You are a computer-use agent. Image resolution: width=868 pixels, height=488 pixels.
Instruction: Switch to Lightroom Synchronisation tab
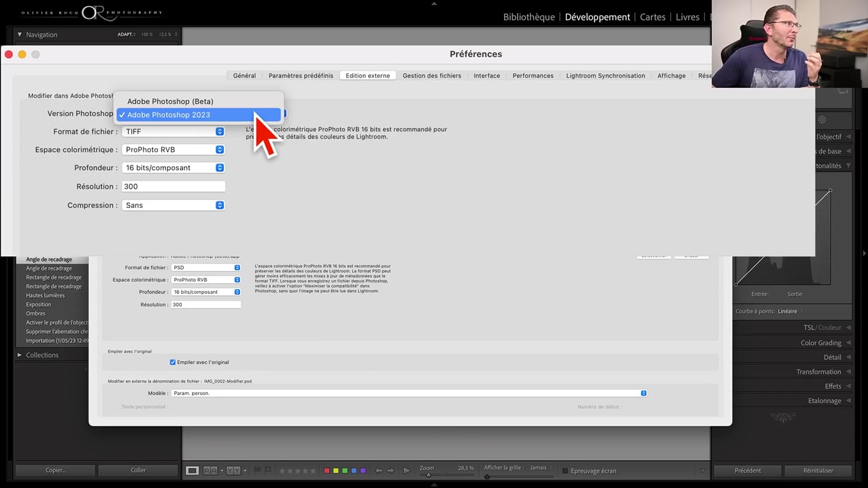click(606, 76)
